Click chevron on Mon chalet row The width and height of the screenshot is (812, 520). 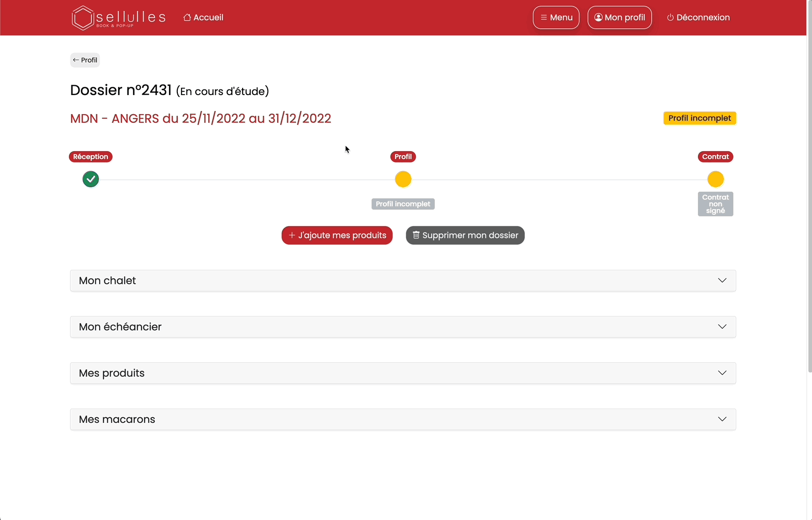(x=722, y=281)
